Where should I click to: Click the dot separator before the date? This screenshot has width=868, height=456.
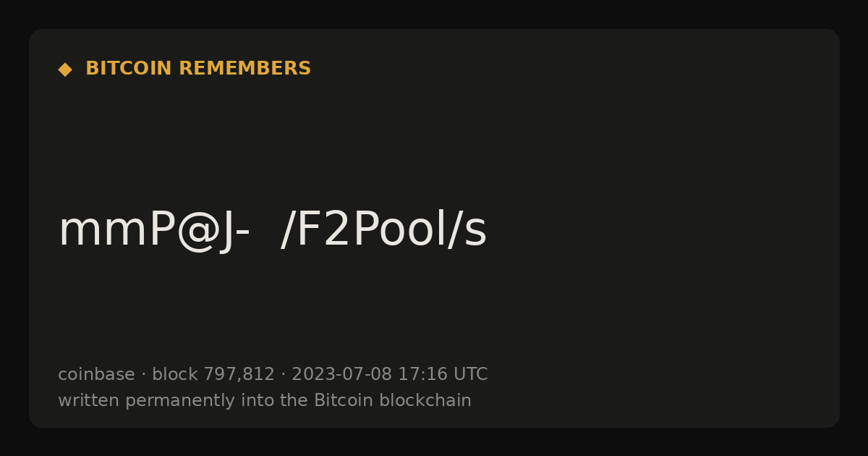click(284, 375)
